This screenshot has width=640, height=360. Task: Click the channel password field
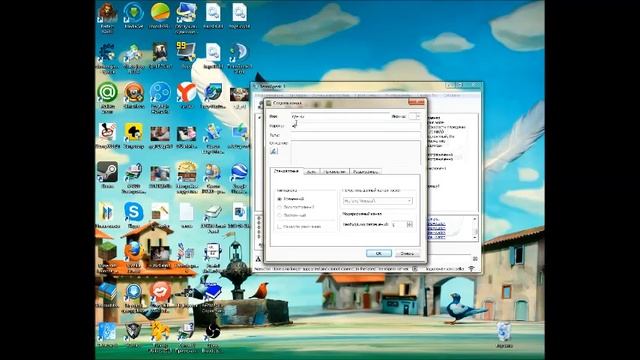click(356, 126)
